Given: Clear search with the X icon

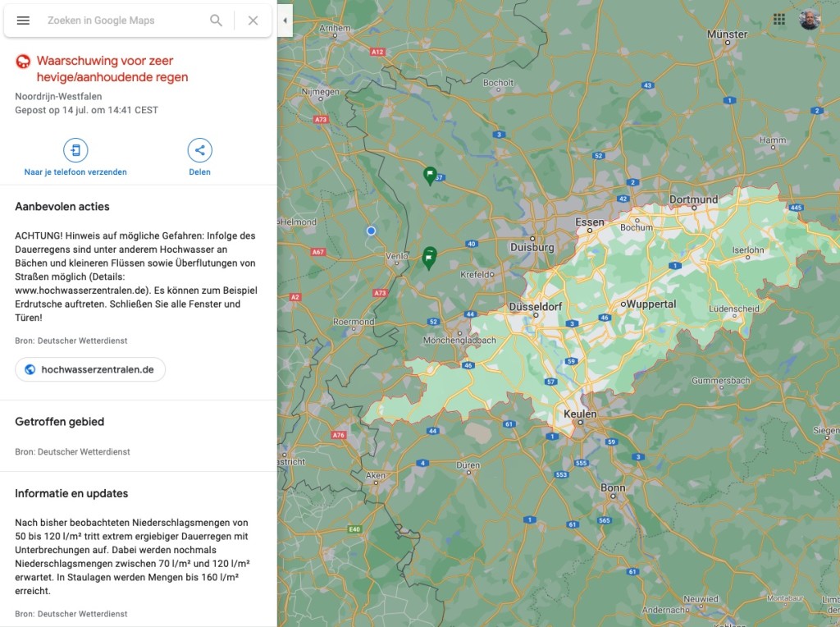Looking at the screenshot, I should pos(253,21).
